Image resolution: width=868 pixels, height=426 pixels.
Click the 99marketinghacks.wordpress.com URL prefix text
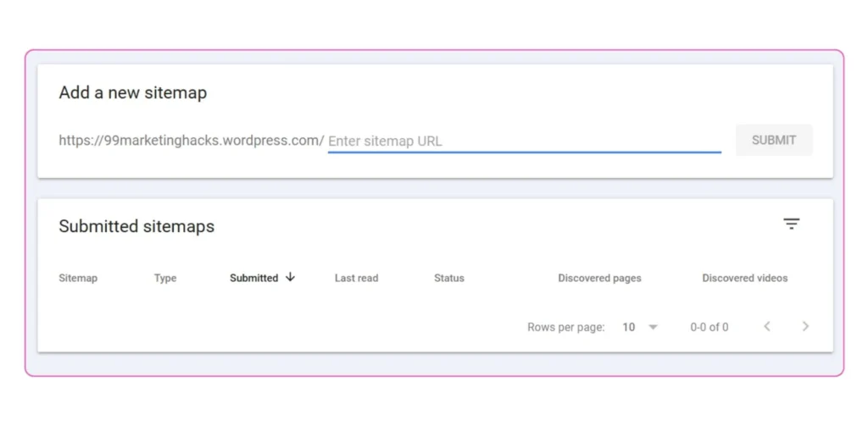[x=191, y=141]
